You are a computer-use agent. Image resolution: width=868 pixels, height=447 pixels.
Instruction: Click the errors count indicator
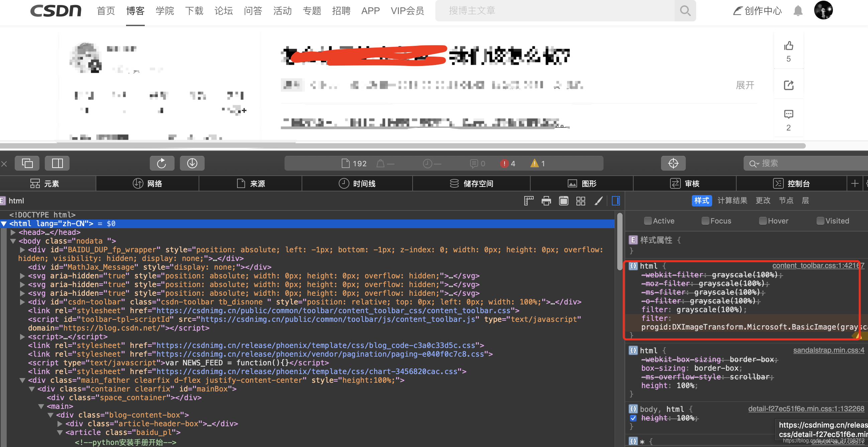(508, 164)
